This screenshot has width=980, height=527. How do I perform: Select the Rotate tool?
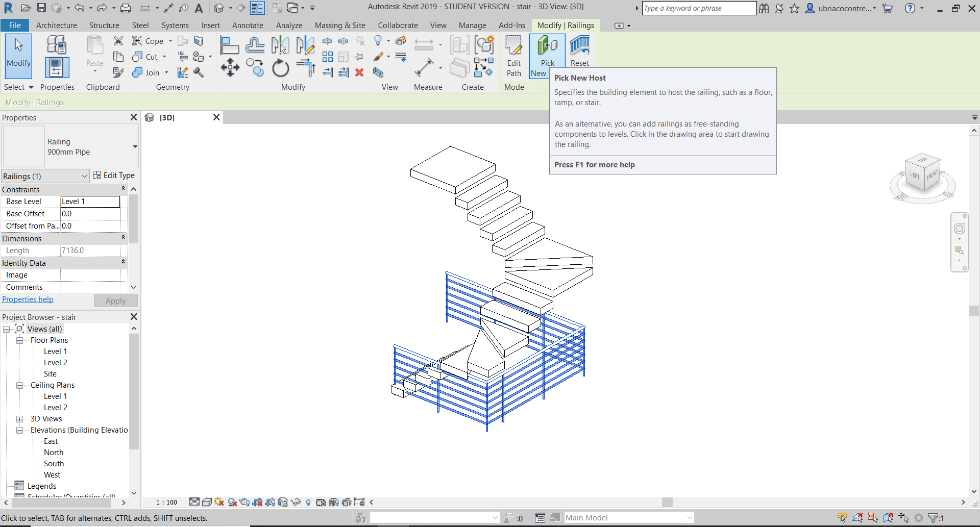(x=280, y=67)
